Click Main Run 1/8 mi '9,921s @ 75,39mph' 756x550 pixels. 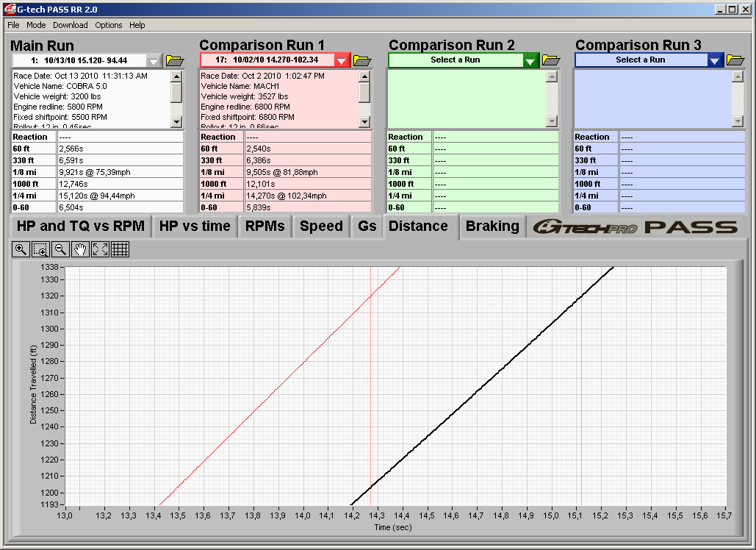click(95, 172)
